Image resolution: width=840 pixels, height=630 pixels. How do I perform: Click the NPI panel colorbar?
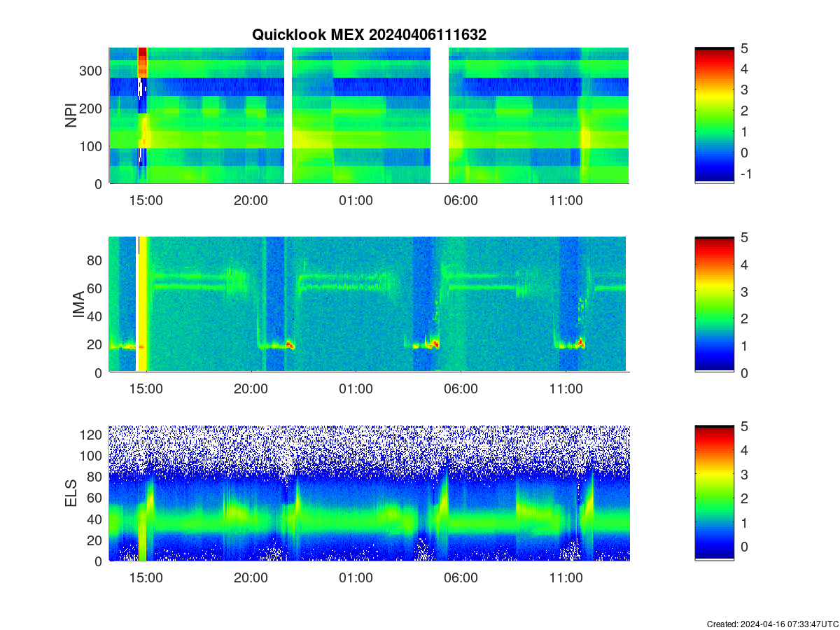[714, 115]
